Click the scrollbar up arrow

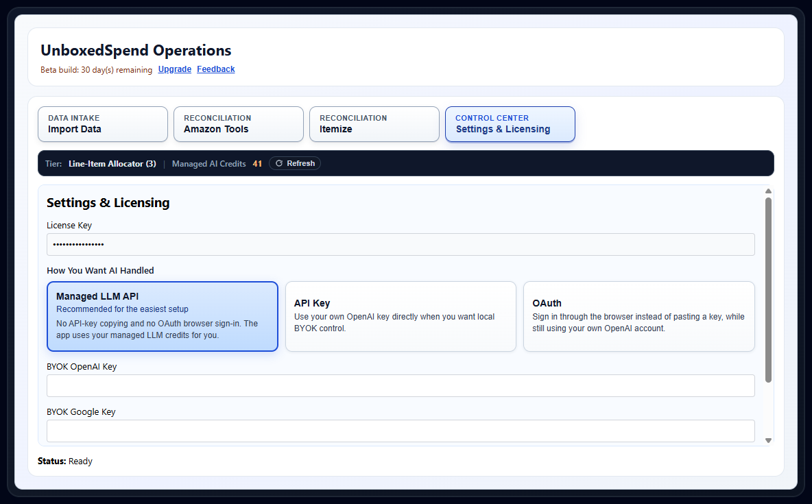(x=768, y=191)
